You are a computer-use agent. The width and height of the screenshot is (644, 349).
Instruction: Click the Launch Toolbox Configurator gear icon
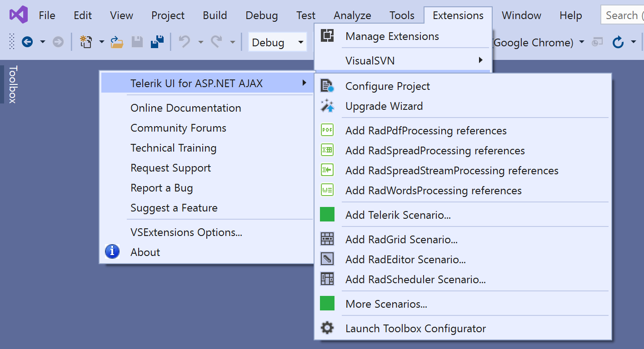[327, 328]
